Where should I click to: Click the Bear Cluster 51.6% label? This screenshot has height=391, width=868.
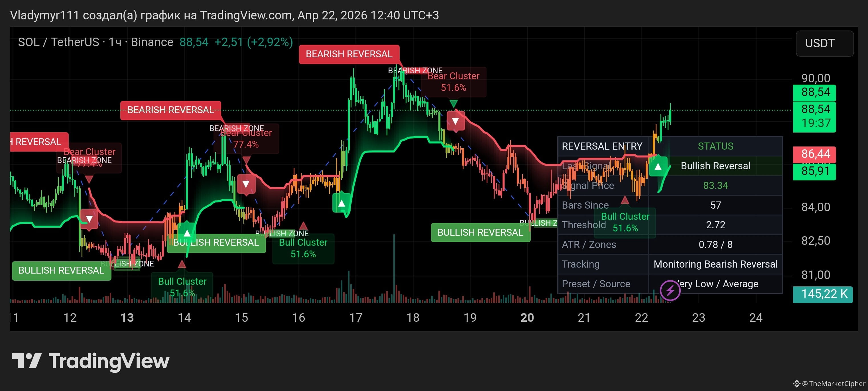(x=454, y=82)
